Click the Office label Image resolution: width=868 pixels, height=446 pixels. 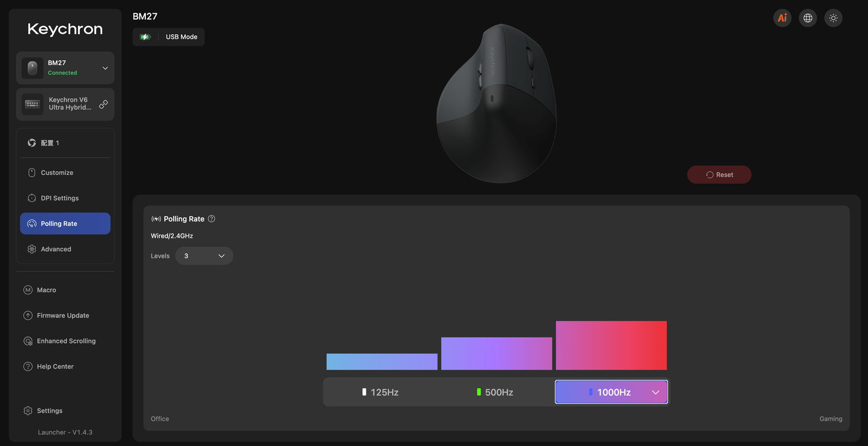[160, 419]
